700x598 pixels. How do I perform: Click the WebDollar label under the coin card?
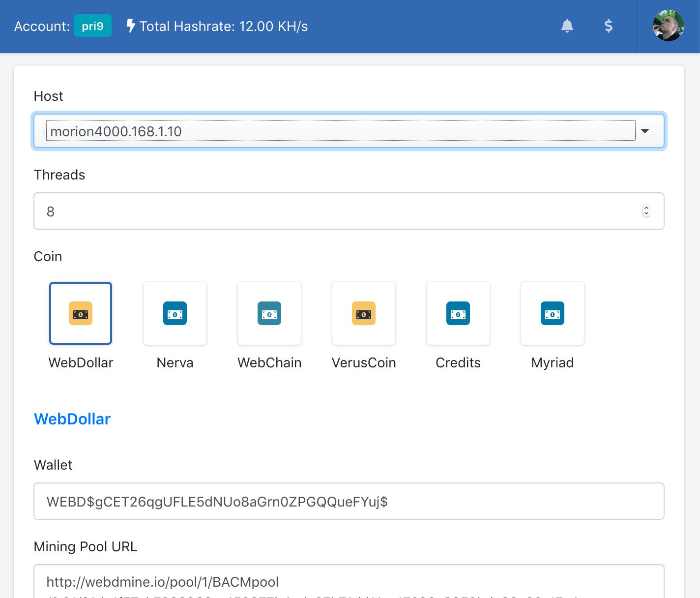(81, 363)
